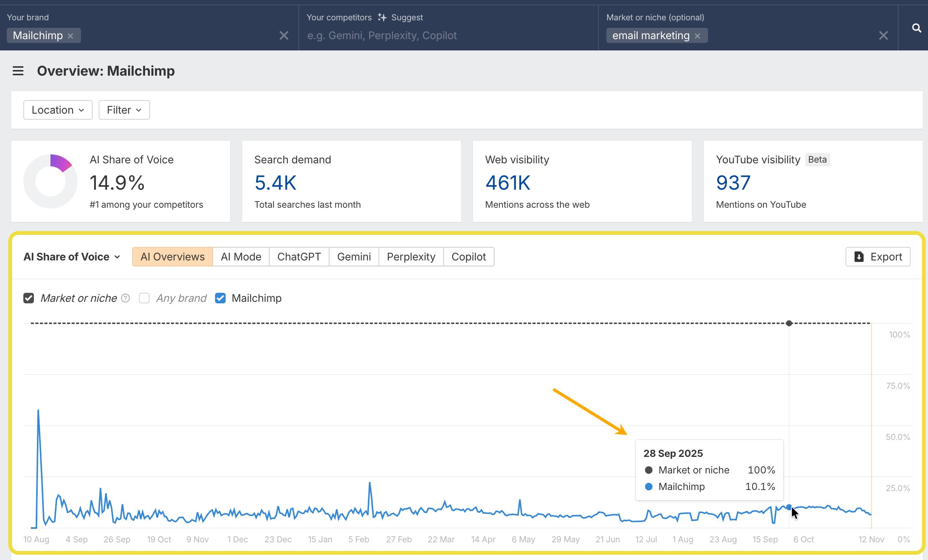Uncheck the Market or niche checkbox
The height and width of the screenshot is (560, 928).
click(29, 298)
